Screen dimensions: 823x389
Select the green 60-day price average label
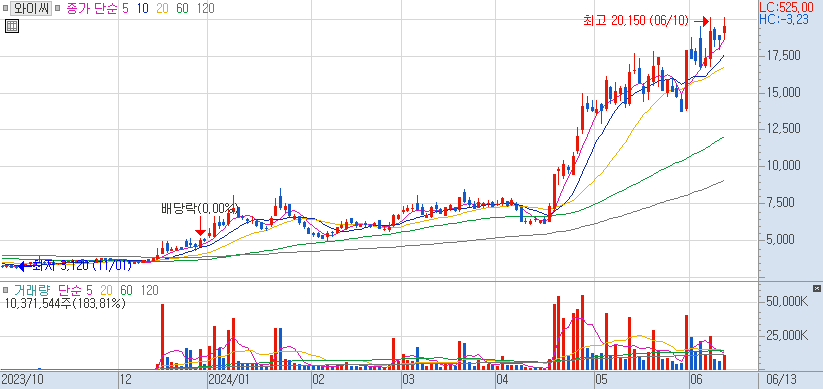point(182,9)
